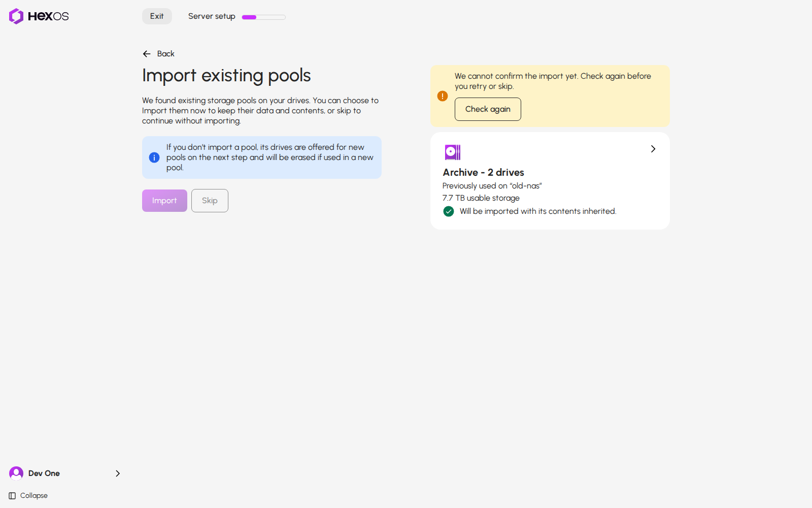Click the 'Server setup' label
The image size is (812, 508).
[x=212, y=16]
